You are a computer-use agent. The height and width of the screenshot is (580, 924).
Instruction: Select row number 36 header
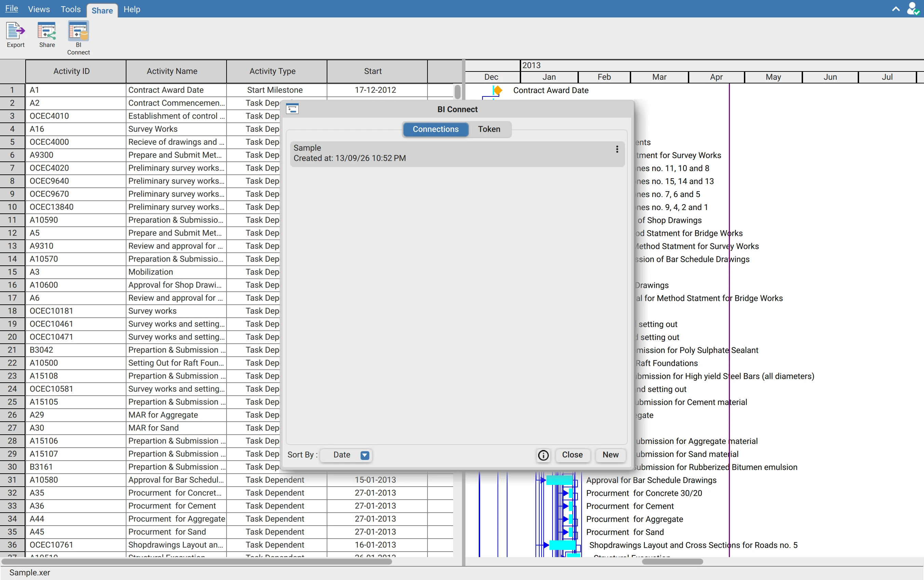(x=12, y=545)
